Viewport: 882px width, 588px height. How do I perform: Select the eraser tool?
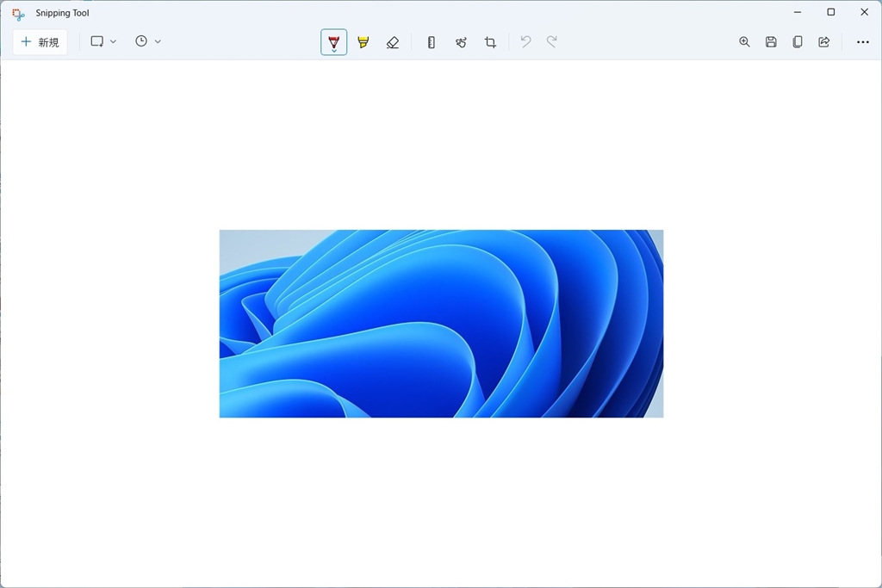click(x=393, y=42)
